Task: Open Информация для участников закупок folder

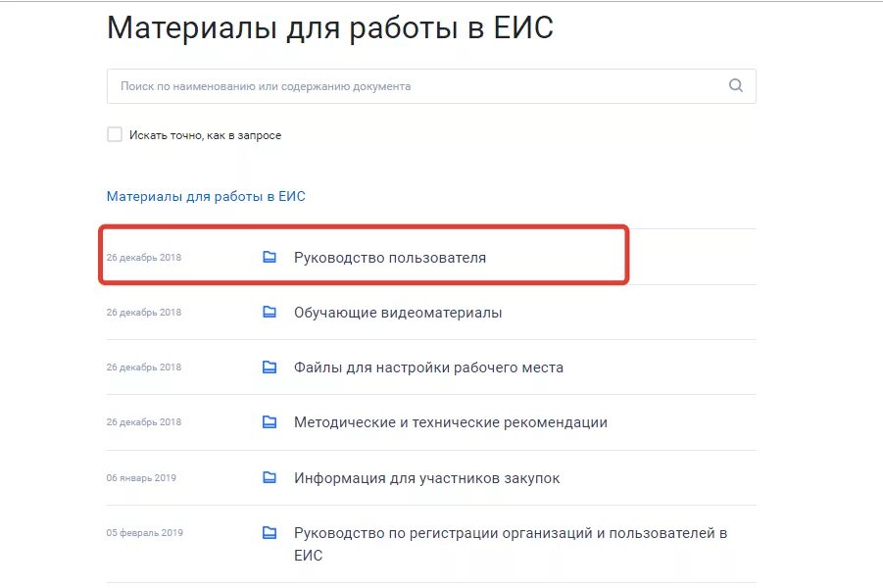Action: click(427, 478)
